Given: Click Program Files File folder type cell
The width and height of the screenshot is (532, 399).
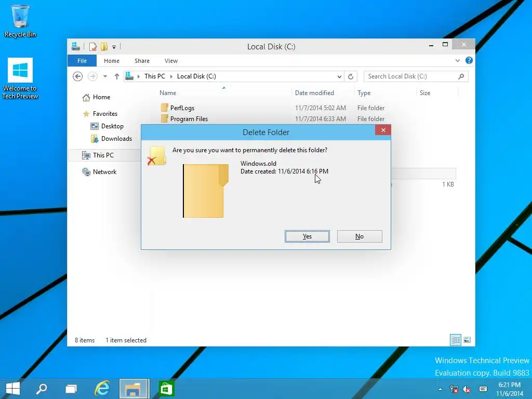Looking at the screenshot, I should 371,119.
